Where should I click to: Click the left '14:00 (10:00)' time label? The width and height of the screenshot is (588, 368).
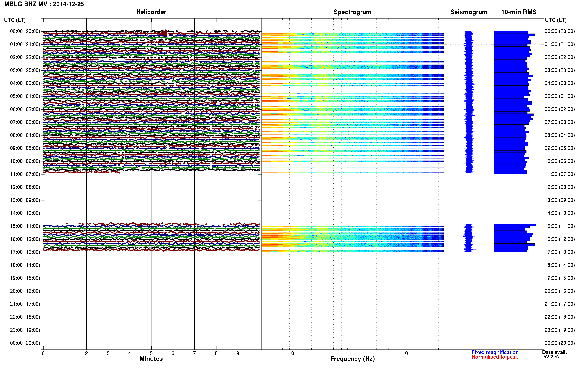[25, 213]
